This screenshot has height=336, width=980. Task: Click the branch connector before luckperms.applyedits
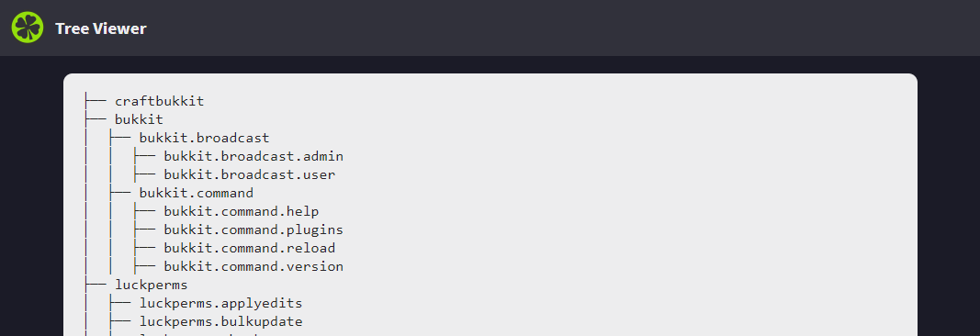tap(120, 304)
